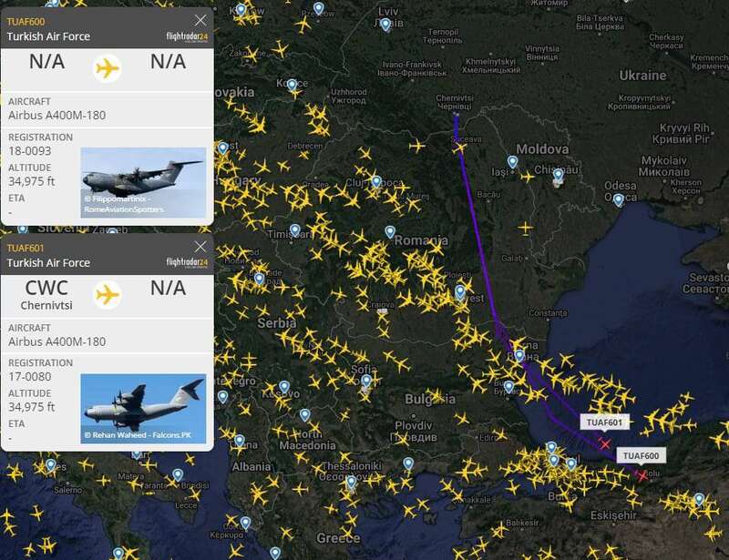Viewport: 729px width, 560px height.
Task: Click the Chisinau airport pin
Action: pyautogui.click(x=558, y=176)
